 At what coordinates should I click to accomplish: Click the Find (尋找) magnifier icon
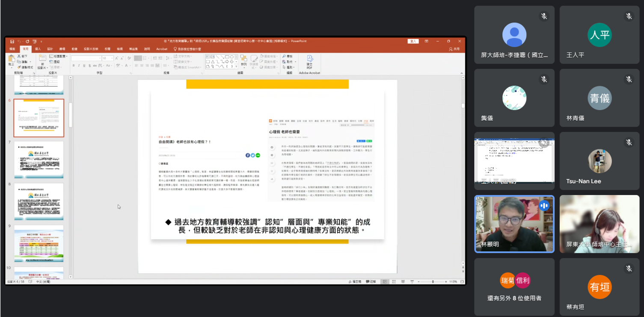[284, 56]
